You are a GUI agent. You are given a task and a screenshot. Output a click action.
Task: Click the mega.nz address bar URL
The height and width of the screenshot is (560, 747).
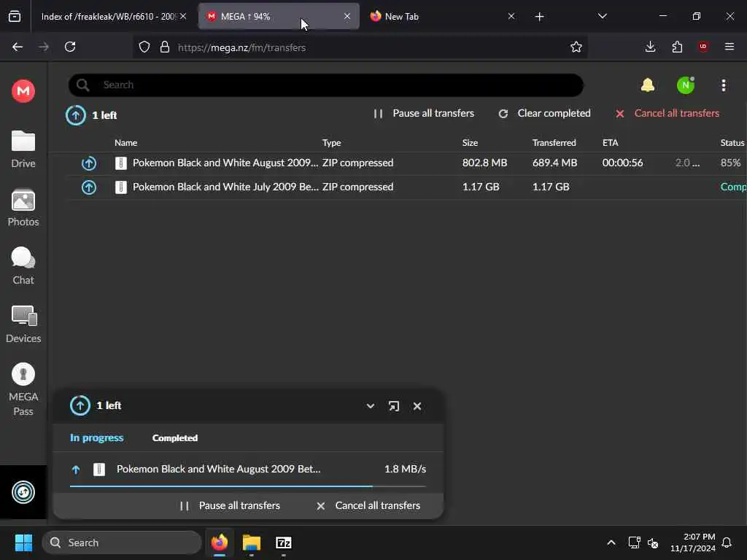[x=241, y=47]
